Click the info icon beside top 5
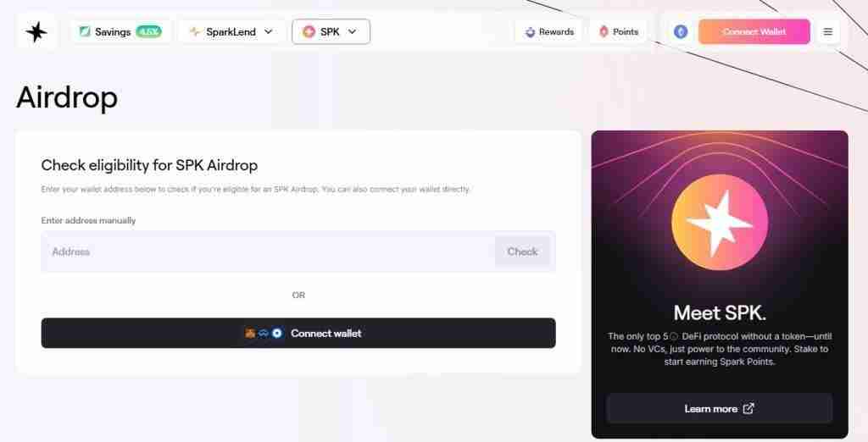The height and width of the screenshot is (442, 868). 674,336
